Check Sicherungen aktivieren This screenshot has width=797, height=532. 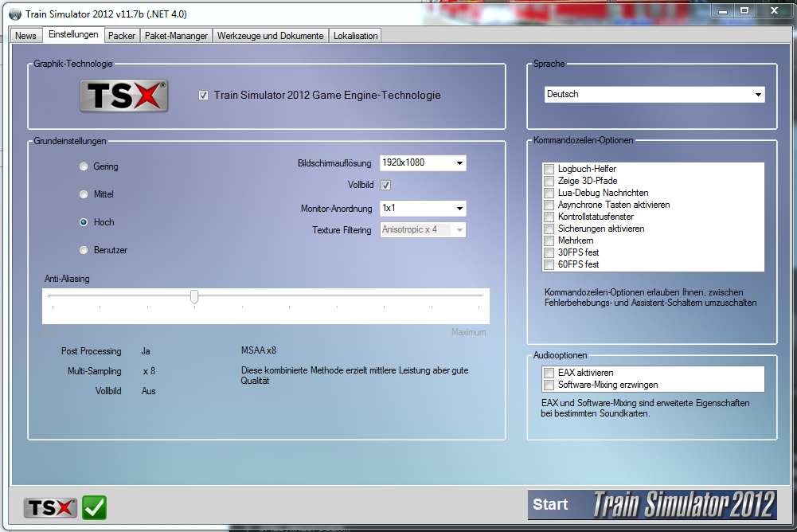click(x=549, y=229)
